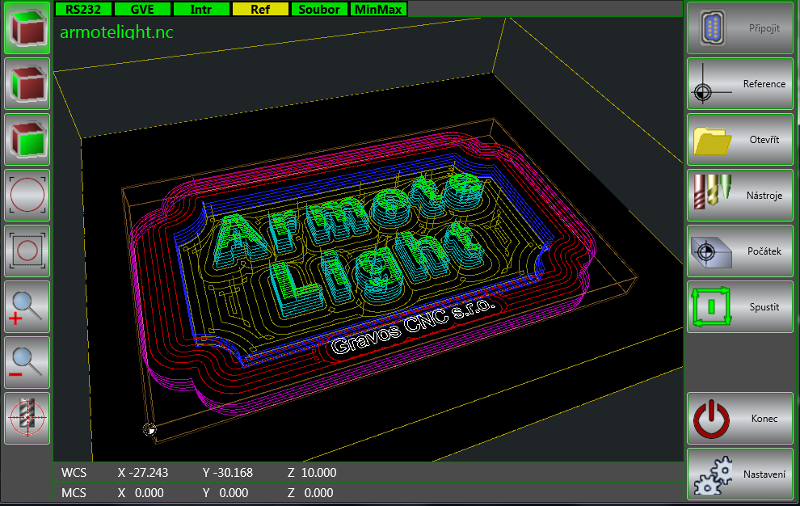Zoom out with the minus magnifier
Viewport: 800px width, 506px height.
click(27, 363)
